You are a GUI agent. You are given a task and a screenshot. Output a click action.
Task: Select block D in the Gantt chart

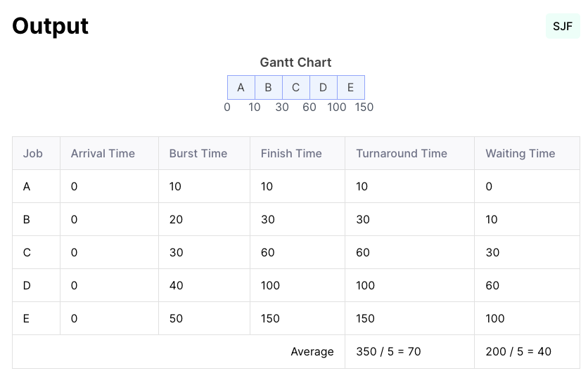pyautogui.click(x=324, y=88)
